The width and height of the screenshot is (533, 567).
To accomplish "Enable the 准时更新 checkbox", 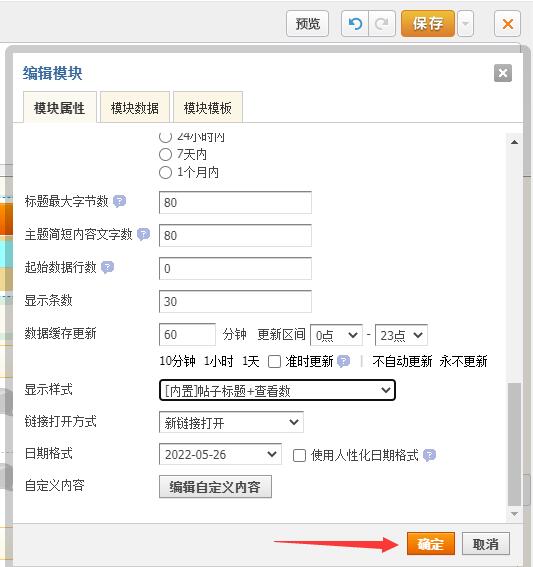I will [274, 361].
